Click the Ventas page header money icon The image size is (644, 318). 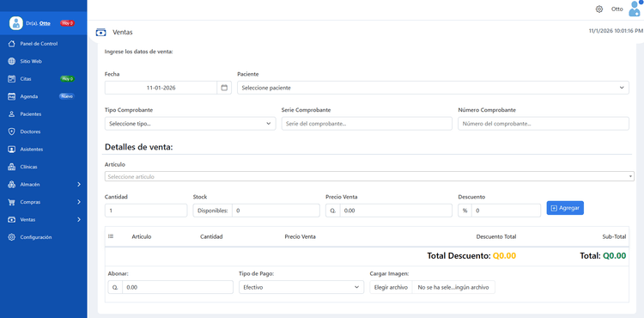100,32
